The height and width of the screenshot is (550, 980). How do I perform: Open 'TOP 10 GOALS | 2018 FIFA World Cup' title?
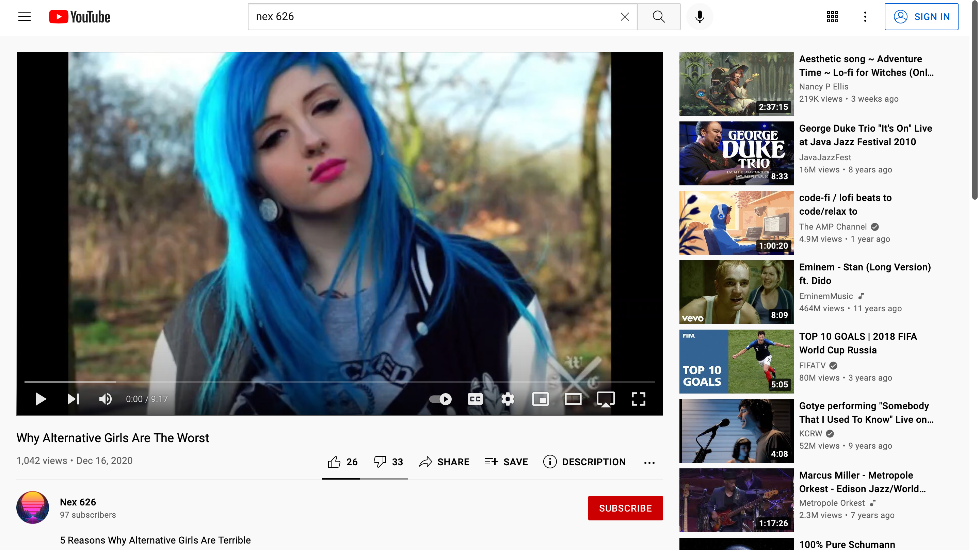click(858, 343)
